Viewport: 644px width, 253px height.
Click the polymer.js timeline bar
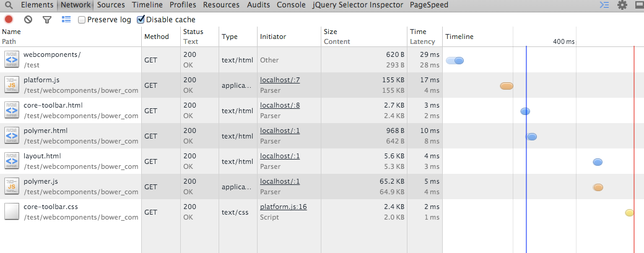tap(598, 187)
